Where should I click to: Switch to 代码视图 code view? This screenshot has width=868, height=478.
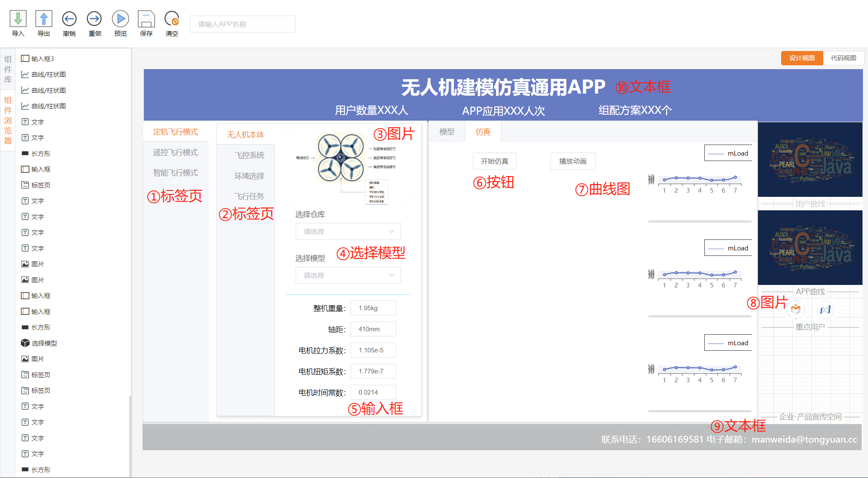pos(844,58)
